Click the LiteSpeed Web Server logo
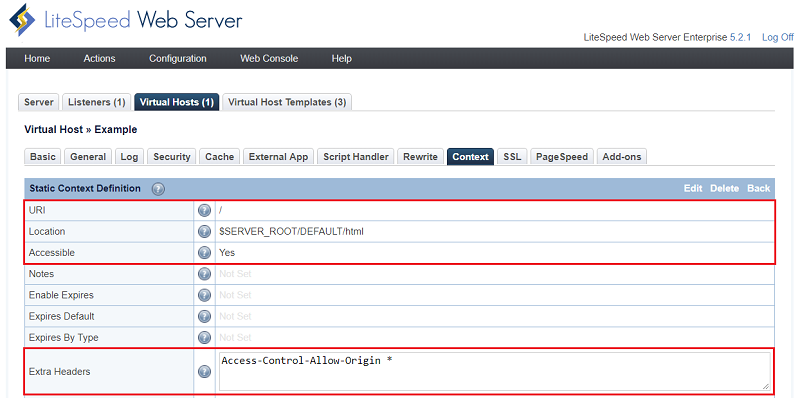Viewport: 800px width, 398px height. pos(125,20)
